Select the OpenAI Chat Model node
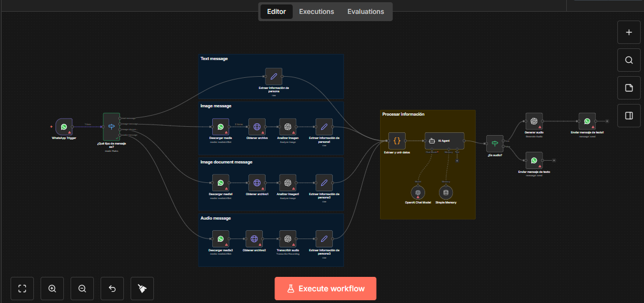Image resolution: width=644 pixels, height=303 pixels. pos(417,192)
